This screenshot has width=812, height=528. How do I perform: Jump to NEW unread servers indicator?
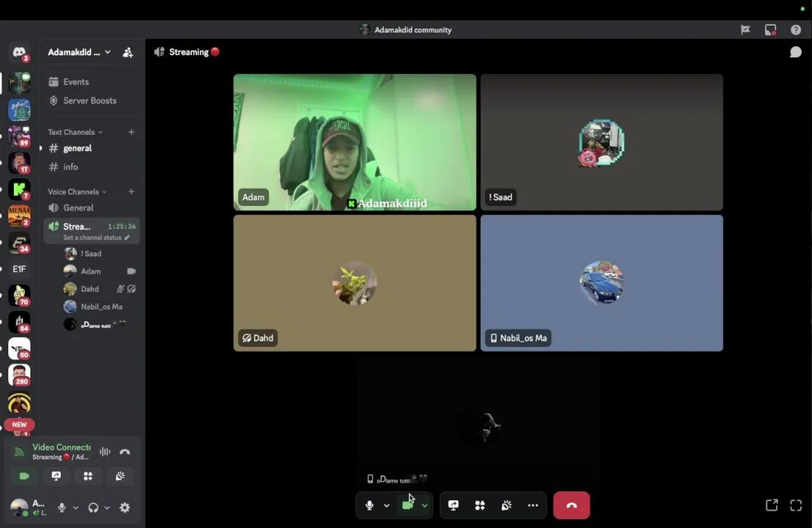click(19, 425)
